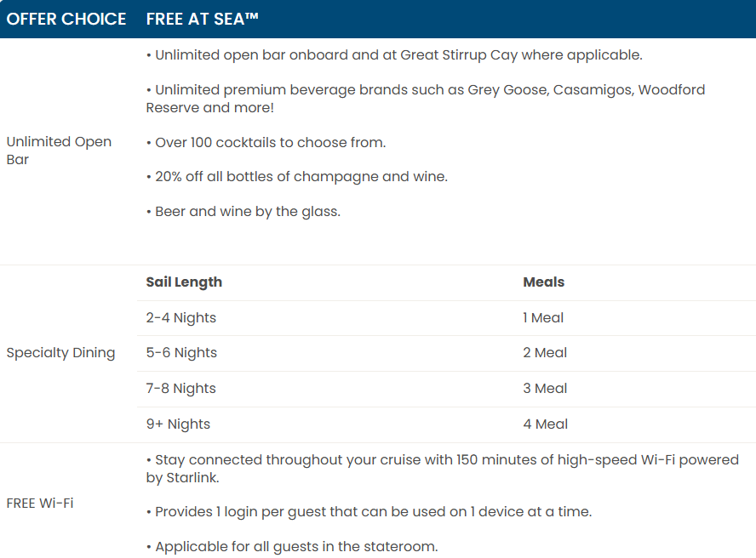Select the 5-6 Nights row
756x558 pixels.
coord(446,353)
